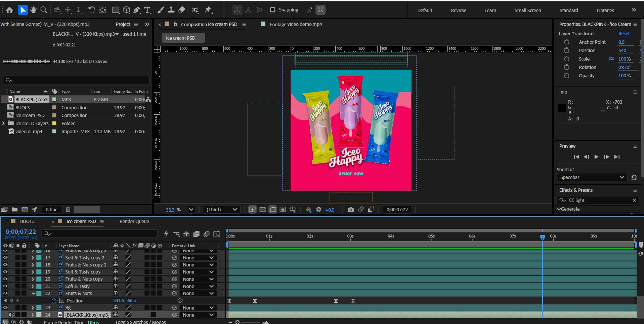Select the Rotation tool
The image size is (644, 324).
point(91,10)
